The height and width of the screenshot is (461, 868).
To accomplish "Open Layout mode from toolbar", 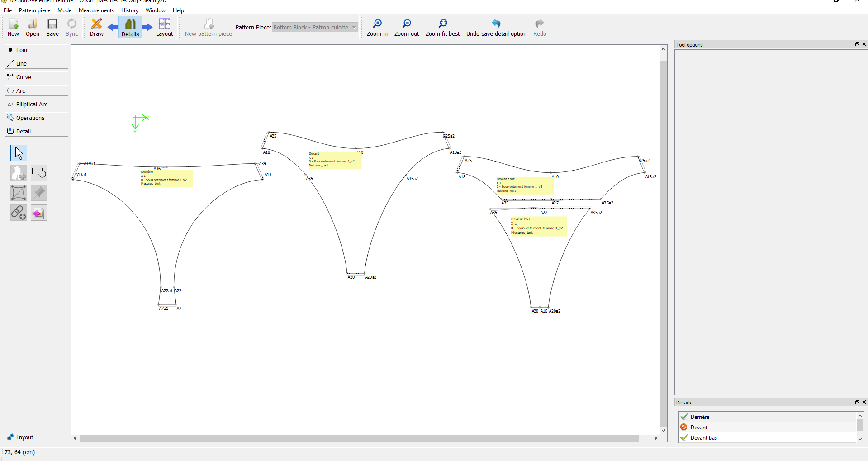I will click(x=164, y=28).
